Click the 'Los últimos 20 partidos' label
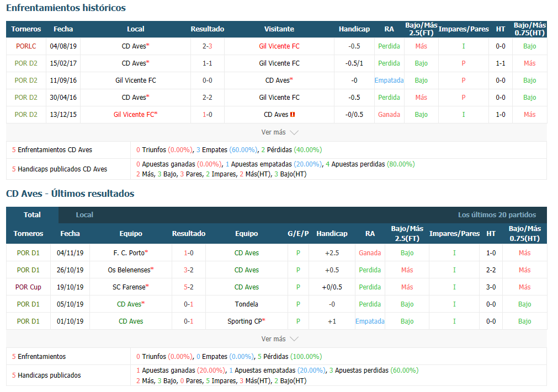Viewport: 558px width, 392px height. pos(497,214)
